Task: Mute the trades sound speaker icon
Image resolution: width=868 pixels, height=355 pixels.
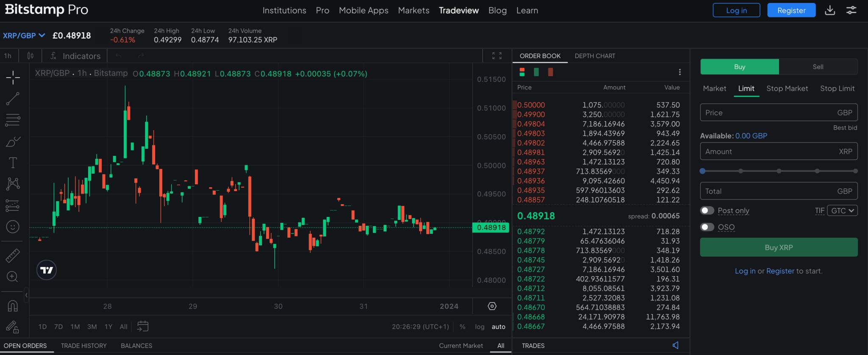Action: click(676, 345)
